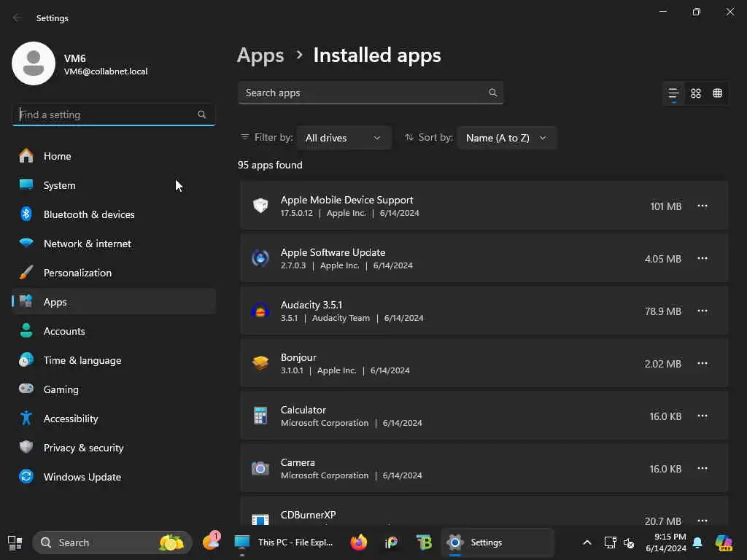Open more options for Calculator app
The width and height of the screenshot is (747, 560).
click(703, 416)
